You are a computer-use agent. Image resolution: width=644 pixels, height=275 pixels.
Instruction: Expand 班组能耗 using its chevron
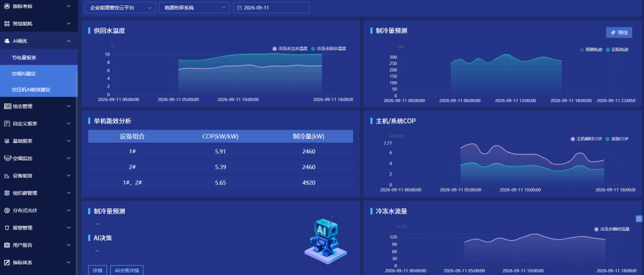point(69,23)
